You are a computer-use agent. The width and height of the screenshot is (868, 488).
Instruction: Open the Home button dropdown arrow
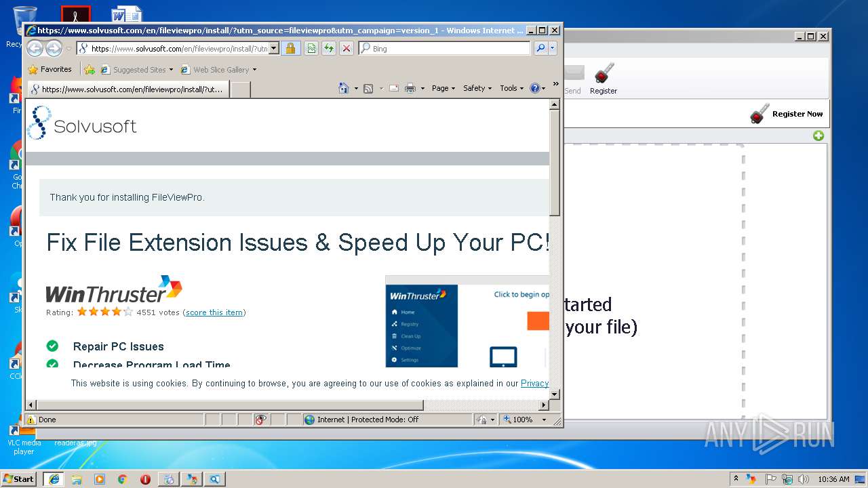(x=355, y=88)
